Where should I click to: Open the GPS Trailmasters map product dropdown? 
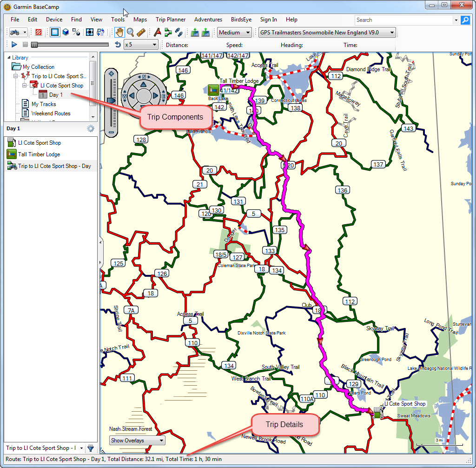point(327,33)
